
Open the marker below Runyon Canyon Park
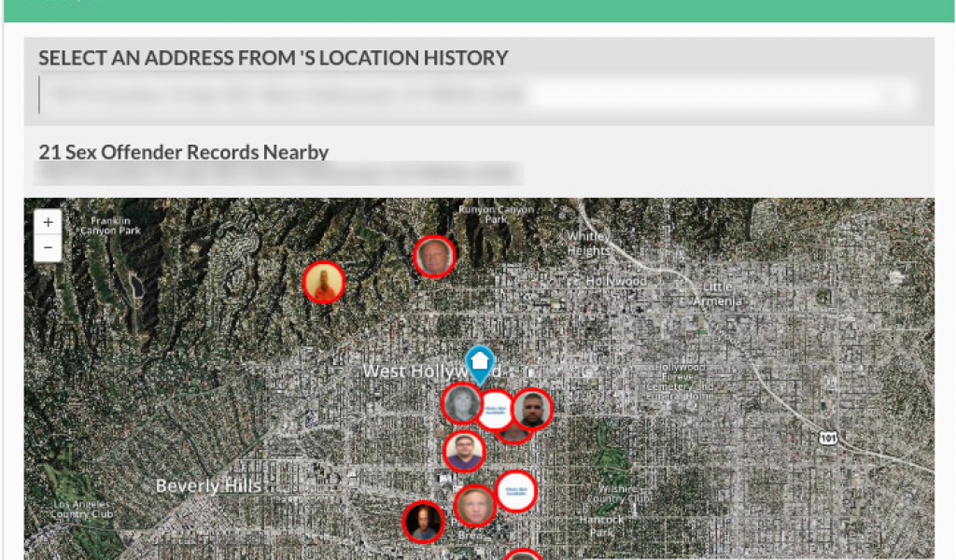tap(434, 257)
